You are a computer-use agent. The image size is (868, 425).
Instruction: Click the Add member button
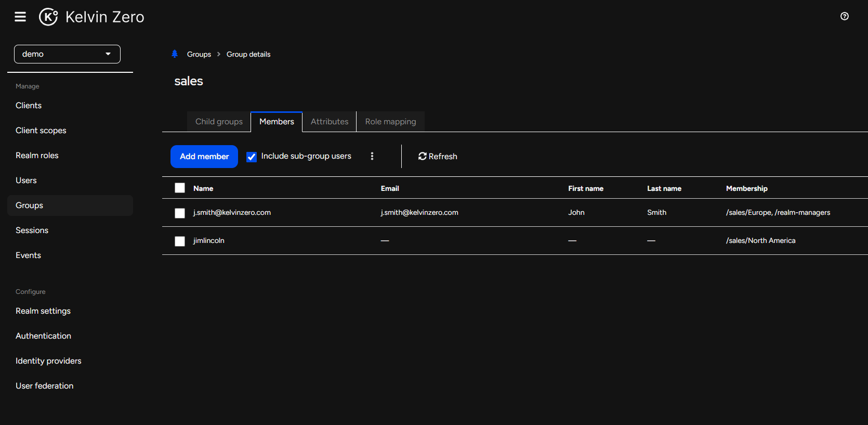click(x=204, y=157)
